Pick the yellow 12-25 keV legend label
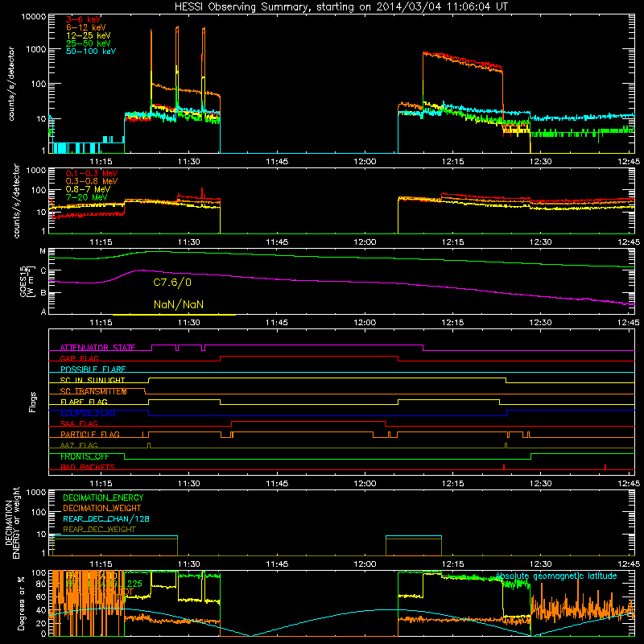 [88, 35]
